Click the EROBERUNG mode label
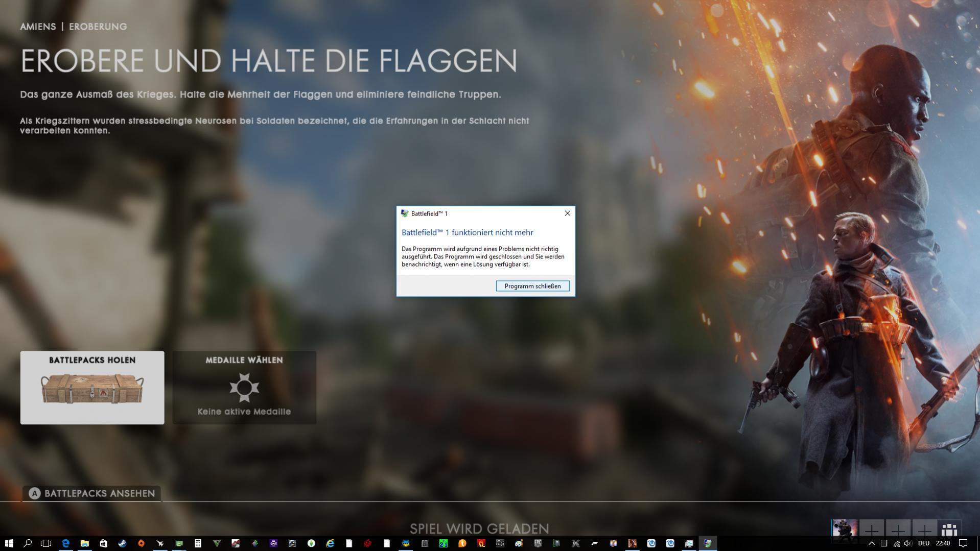This screenshot has height=551, width=980. [x=98, y=27]
